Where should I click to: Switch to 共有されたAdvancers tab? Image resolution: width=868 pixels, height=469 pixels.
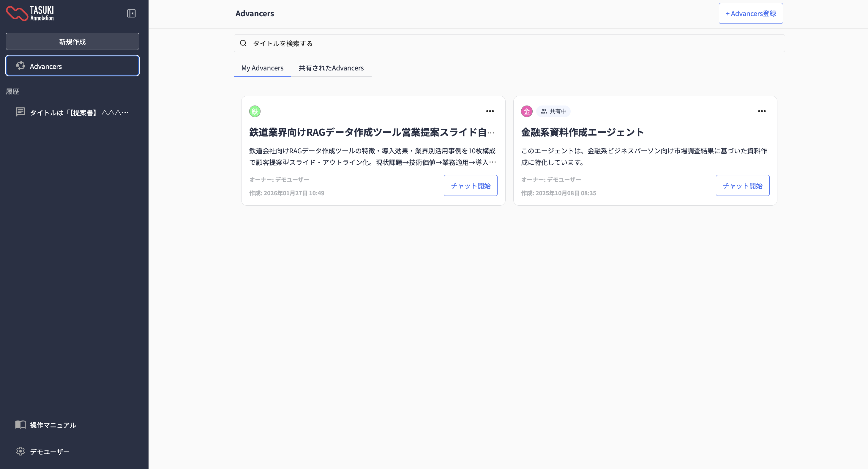331,68
